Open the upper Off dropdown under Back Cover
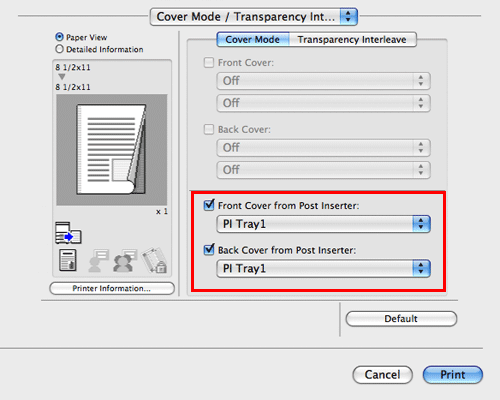500x400 pixels. pos(323,148)
